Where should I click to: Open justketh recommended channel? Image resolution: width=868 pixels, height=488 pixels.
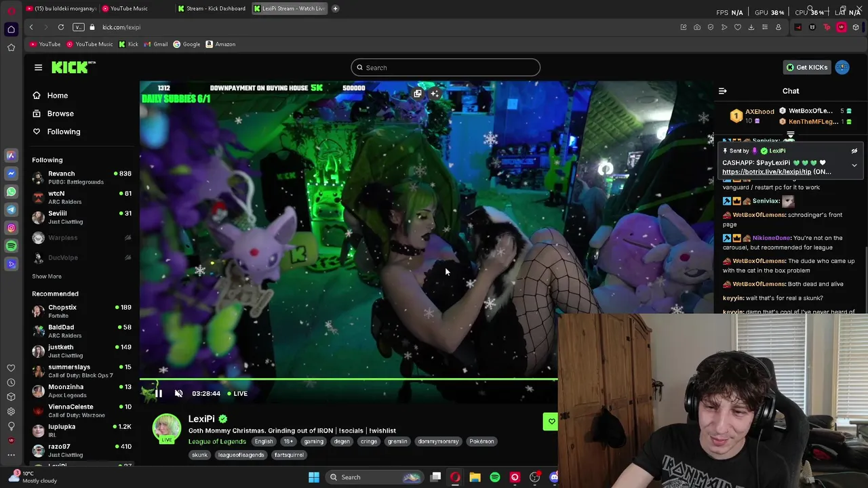[81, 350]
